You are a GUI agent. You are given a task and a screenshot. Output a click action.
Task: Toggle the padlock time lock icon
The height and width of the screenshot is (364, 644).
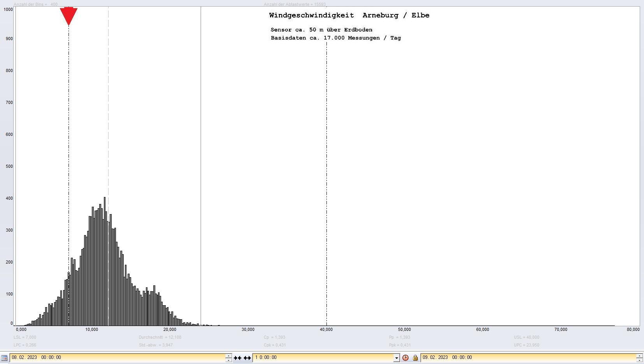tap(415, 358)
